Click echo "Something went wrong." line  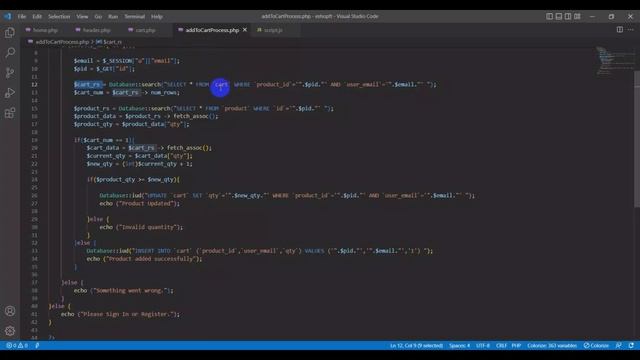(x=123, y=291)
